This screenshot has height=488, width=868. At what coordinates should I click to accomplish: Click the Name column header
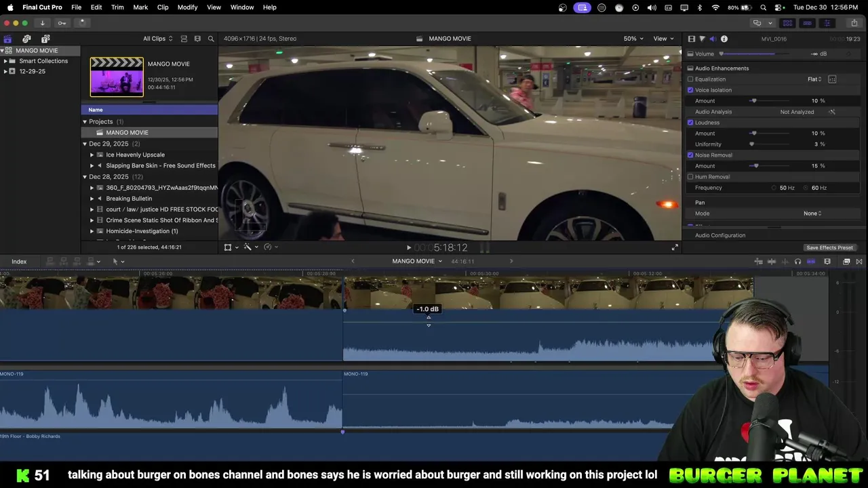(149, 110)
